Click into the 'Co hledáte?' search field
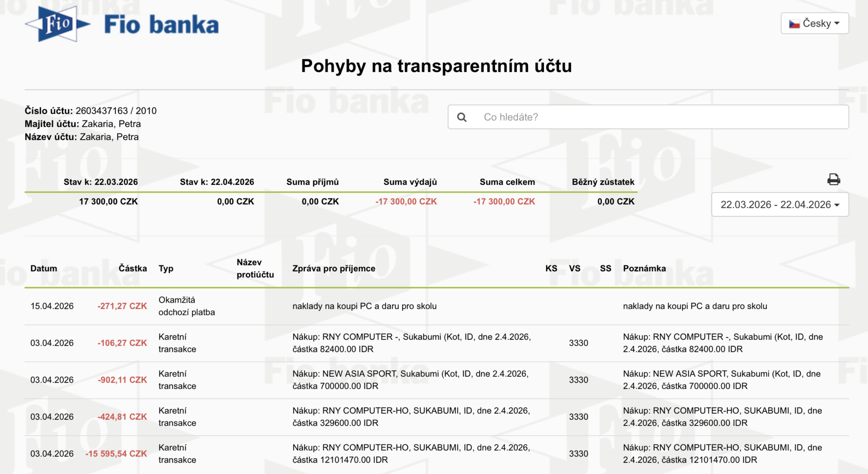Screen dimensions: 868x474 (660, 117)
